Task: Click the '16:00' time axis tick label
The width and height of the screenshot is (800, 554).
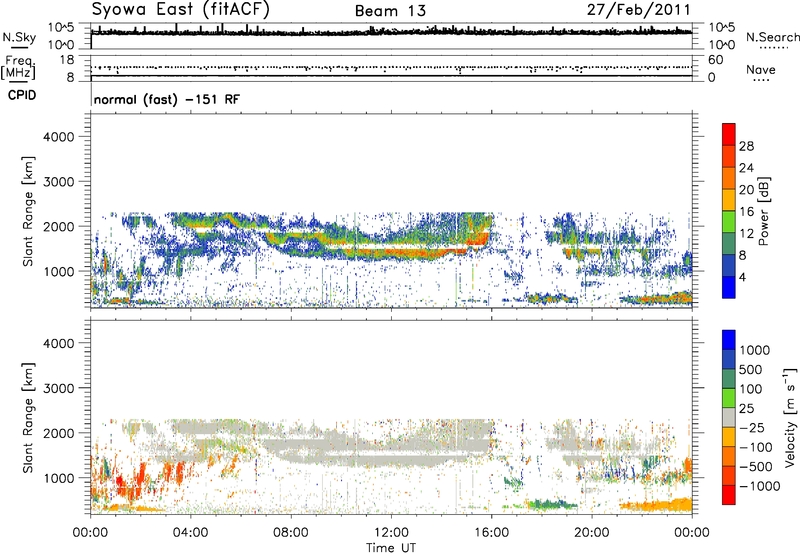Action: (x=492, y=533)
